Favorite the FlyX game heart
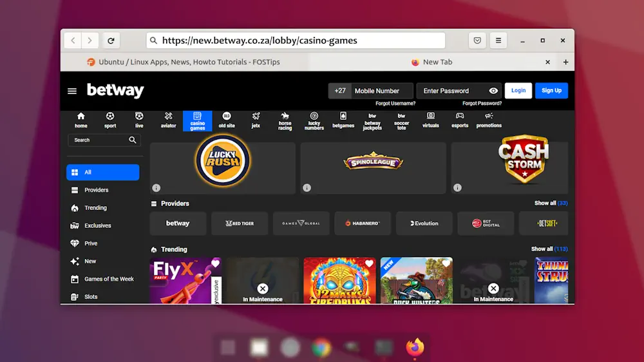The image size is (644, 362). tap(215, 263)
